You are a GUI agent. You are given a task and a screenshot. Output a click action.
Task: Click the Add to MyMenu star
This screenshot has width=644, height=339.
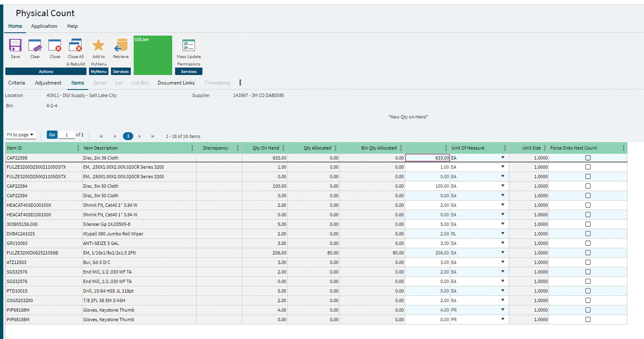click(x=99, y=46)
